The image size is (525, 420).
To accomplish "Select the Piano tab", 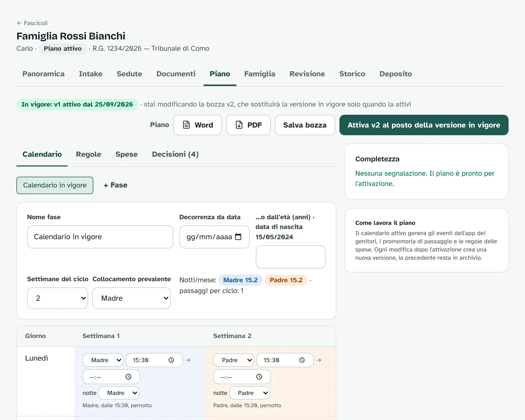I will (220, 74).
